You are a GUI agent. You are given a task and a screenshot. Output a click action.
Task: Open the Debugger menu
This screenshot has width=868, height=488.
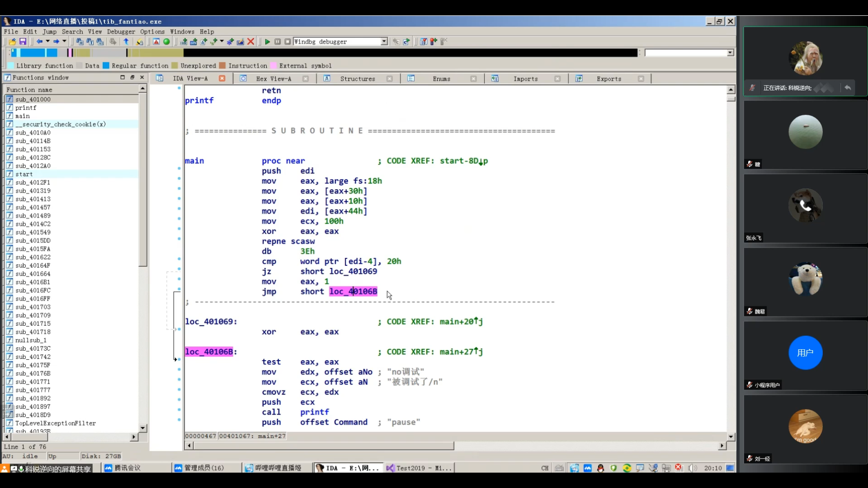[121, 32]
